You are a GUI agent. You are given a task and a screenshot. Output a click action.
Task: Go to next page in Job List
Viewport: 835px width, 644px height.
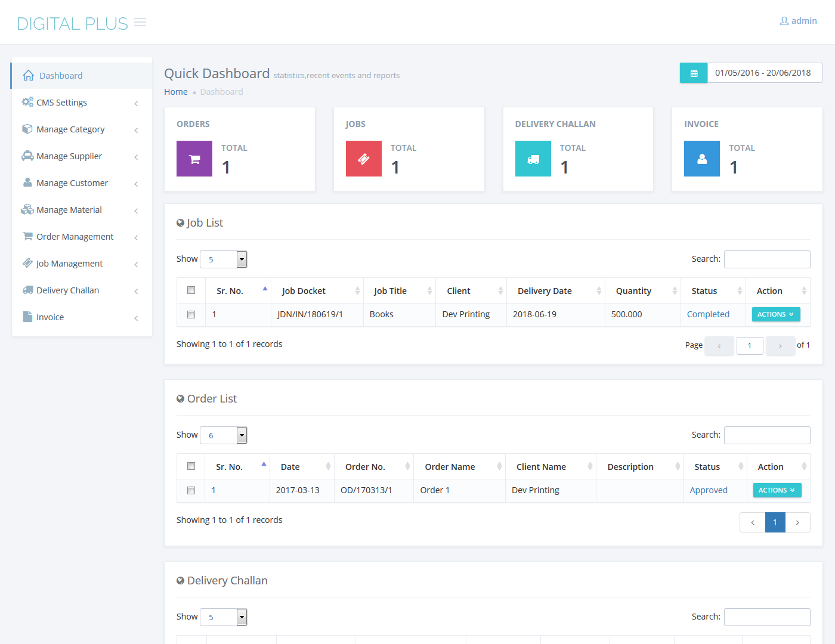780,346
